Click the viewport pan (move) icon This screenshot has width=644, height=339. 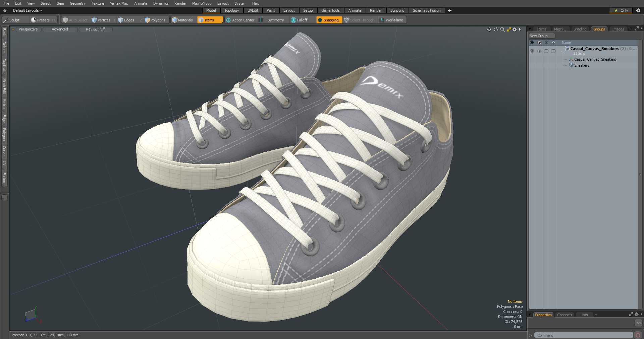click(489, 29)
